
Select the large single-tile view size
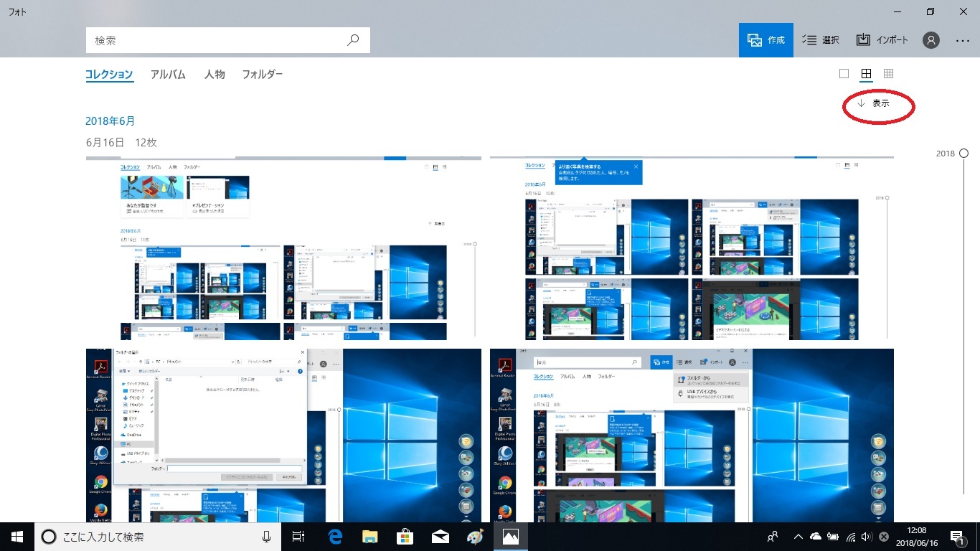[x=844, y=74]
